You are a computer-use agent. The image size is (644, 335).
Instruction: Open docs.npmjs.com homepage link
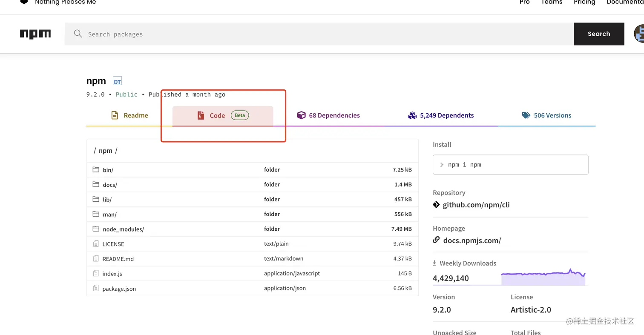[x=472, y=241]
